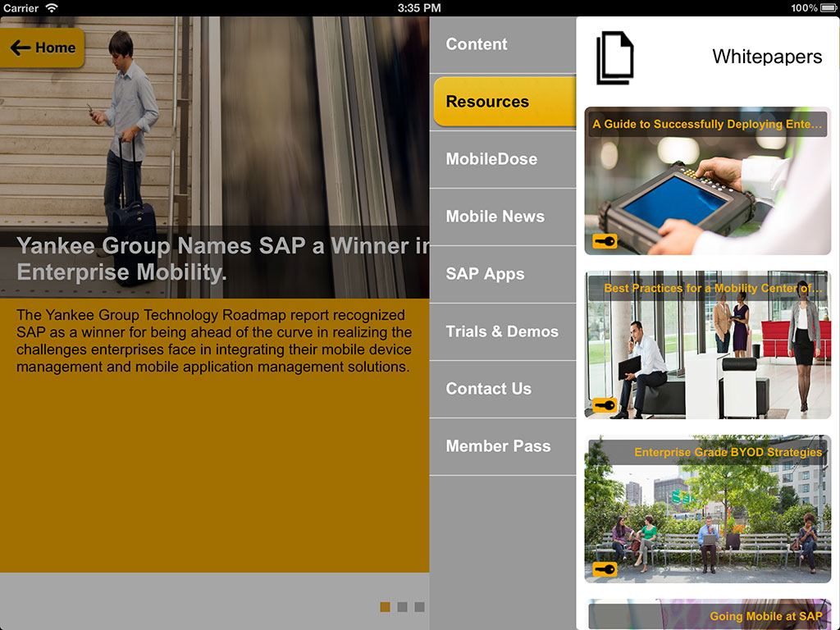The image size is (840, 630).
Task: Select the Resources tab
Action: point(504,101)
